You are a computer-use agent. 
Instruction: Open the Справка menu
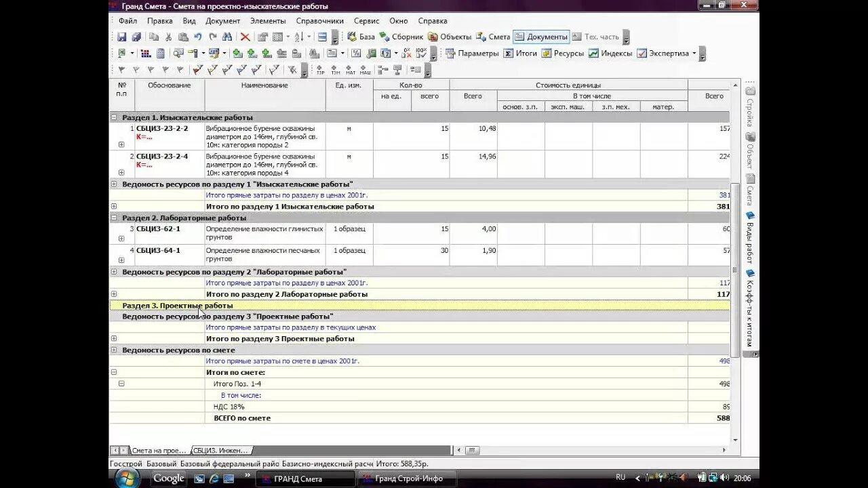433,21
